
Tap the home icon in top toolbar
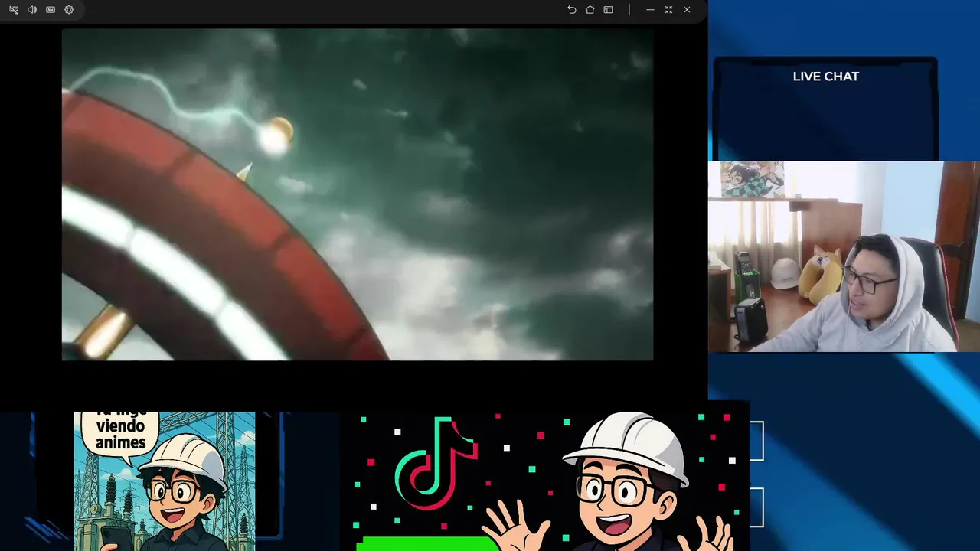tap(590, 10)
